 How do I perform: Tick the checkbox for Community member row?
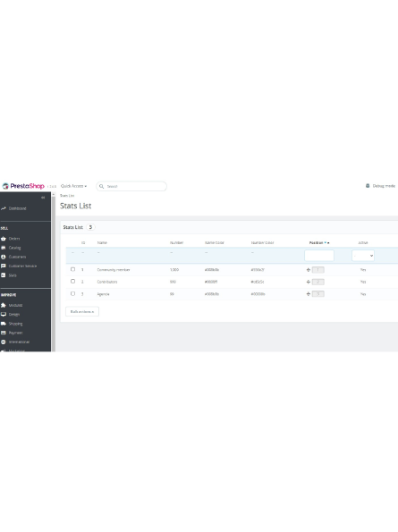[72, 269]
